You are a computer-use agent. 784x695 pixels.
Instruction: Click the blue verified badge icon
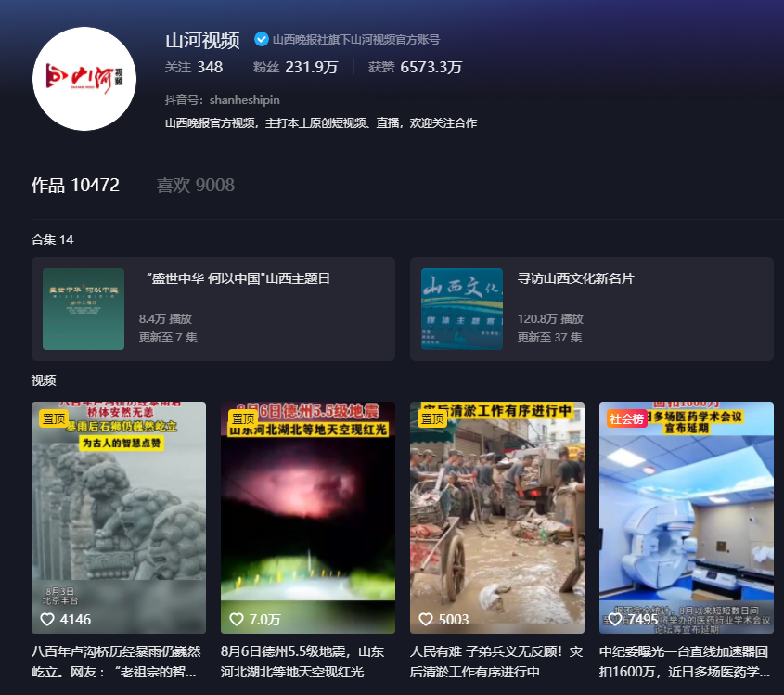coord(261,39)
